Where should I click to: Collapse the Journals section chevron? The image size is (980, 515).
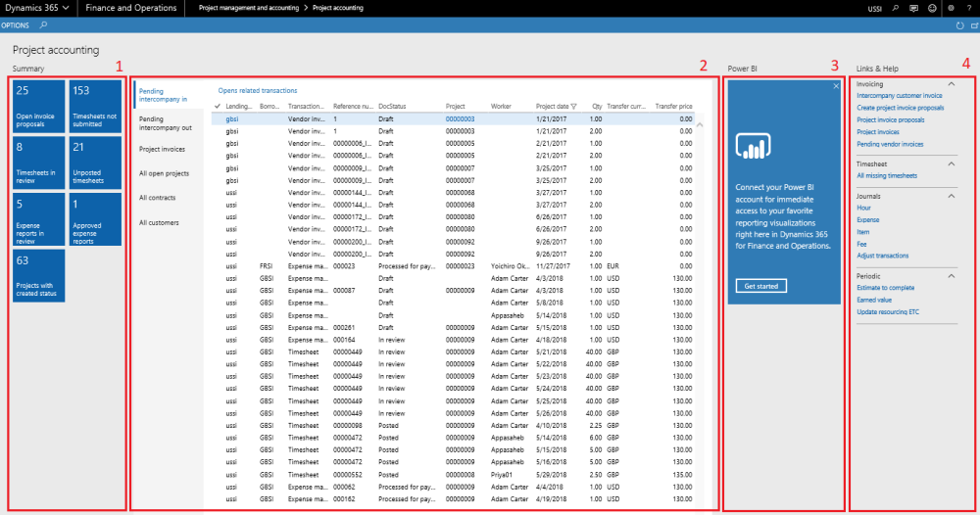tap(951, 196)
